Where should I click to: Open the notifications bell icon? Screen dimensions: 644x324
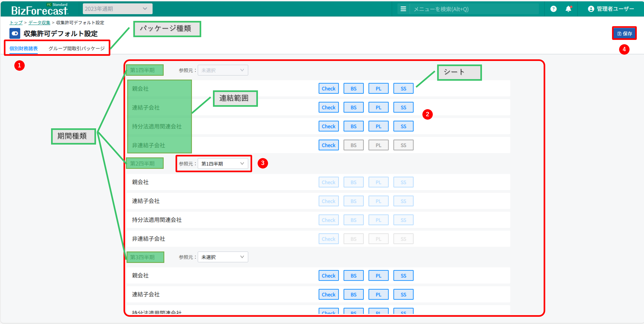(x=568, y=9)
